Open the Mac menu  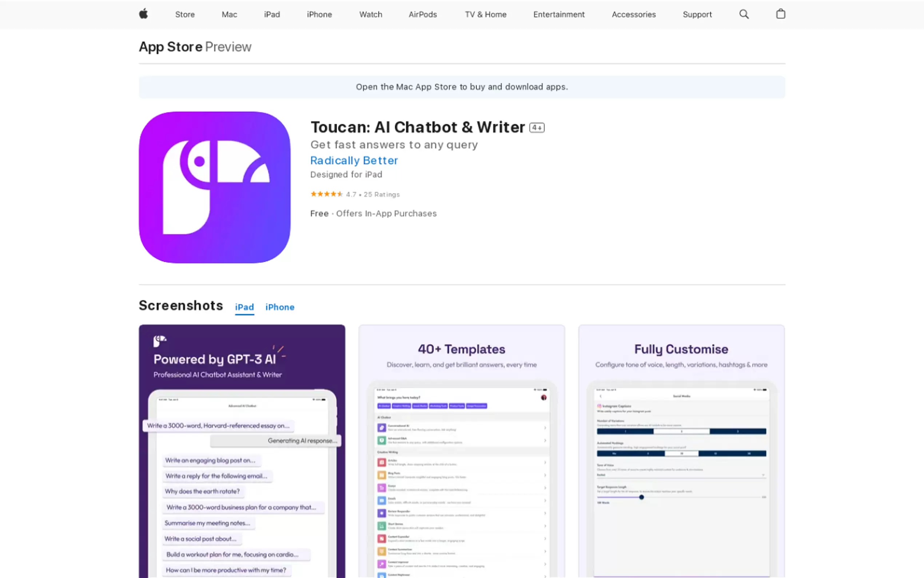pos(229,15)
